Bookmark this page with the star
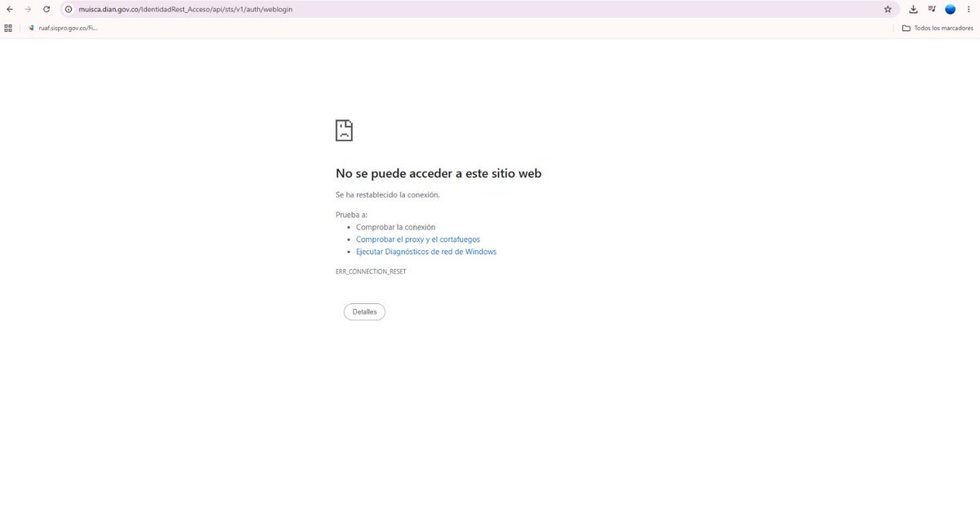Screen dimensions: 980x505 point(888,9)
